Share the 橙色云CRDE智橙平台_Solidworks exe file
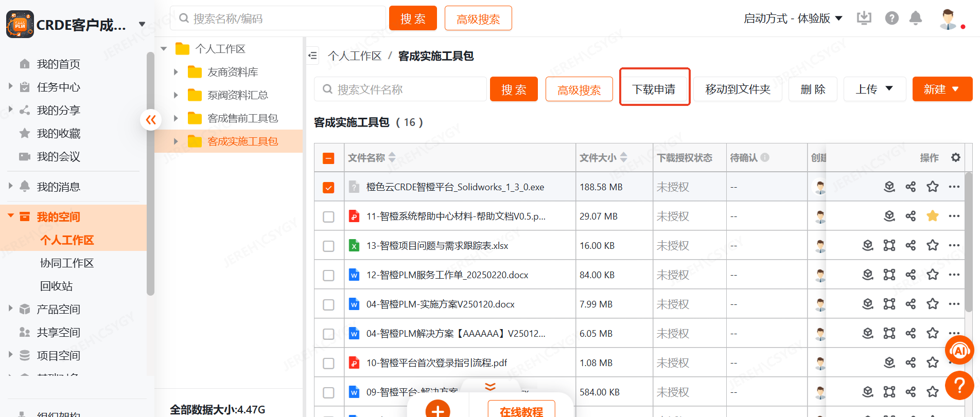 coord(911,187)
